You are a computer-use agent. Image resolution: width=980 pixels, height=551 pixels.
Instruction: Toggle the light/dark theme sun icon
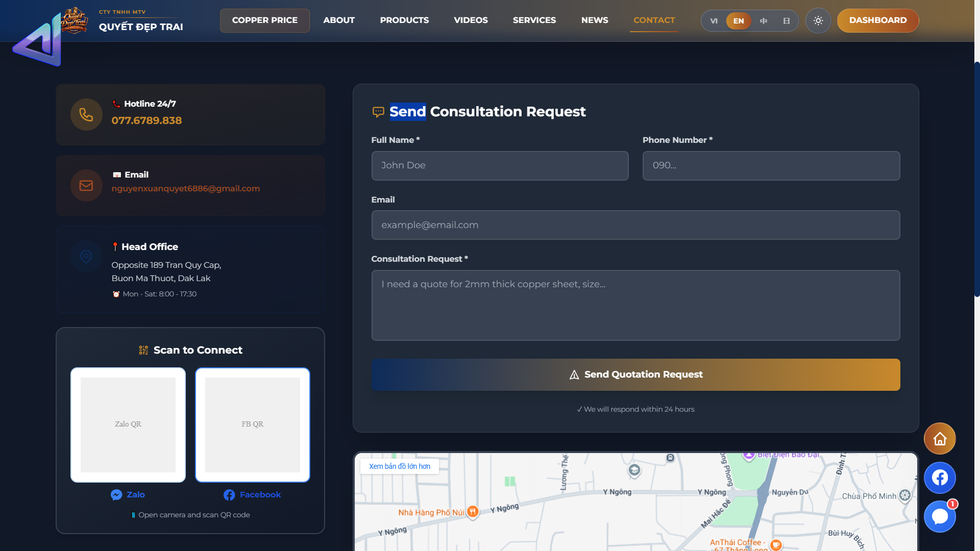818,21
